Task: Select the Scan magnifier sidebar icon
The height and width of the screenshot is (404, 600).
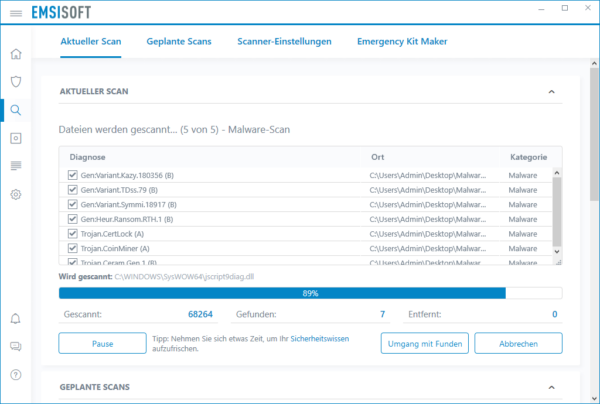Action: point(16,110)
